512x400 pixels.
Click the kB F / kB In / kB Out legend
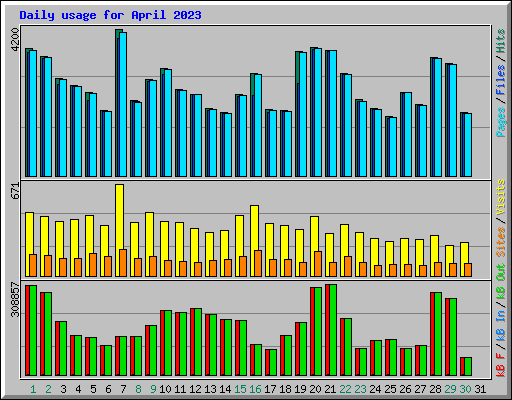[x=501, y=320]
